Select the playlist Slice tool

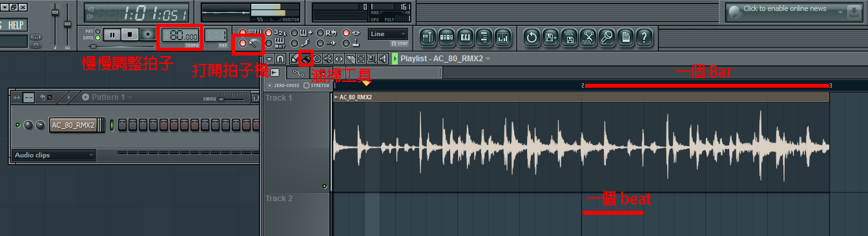(351, 59)
